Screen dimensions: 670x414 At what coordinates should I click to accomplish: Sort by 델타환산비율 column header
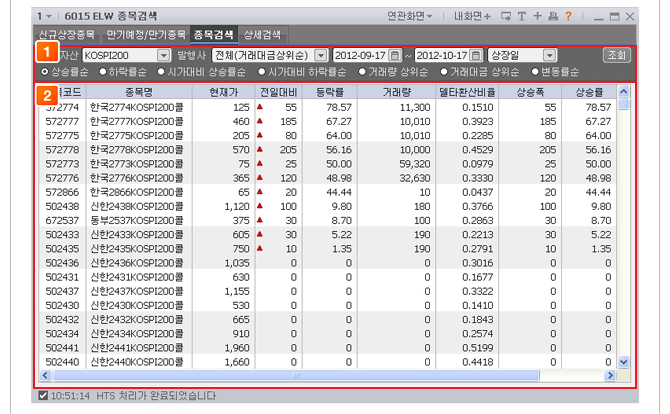467,91
